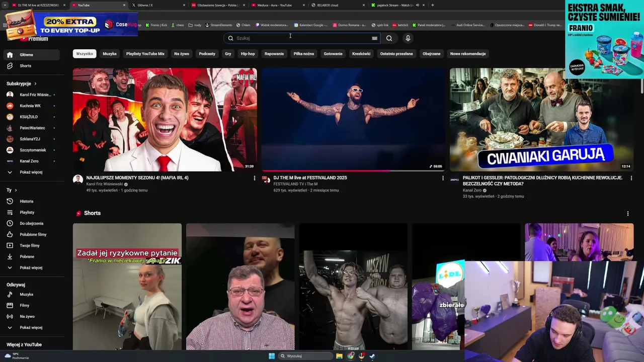Select the Kreskówki filter chip
This screenshot has height=362, width=644.
(361, 54)
